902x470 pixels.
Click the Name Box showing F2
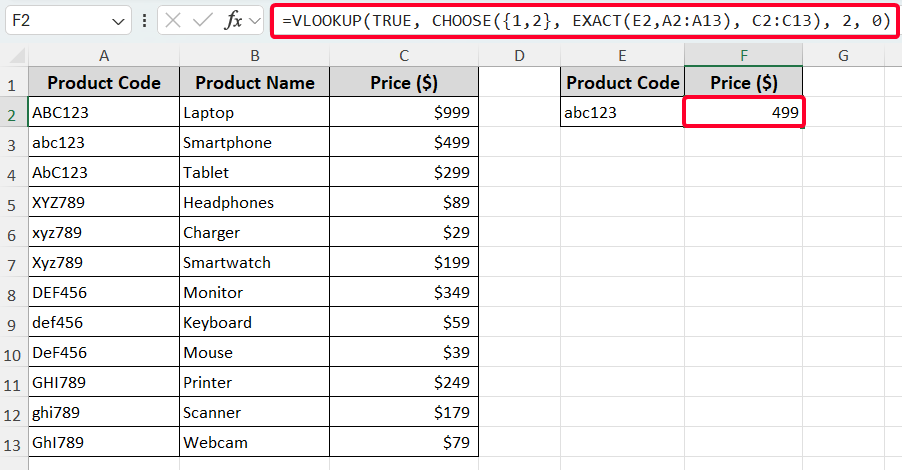point(60,20)
